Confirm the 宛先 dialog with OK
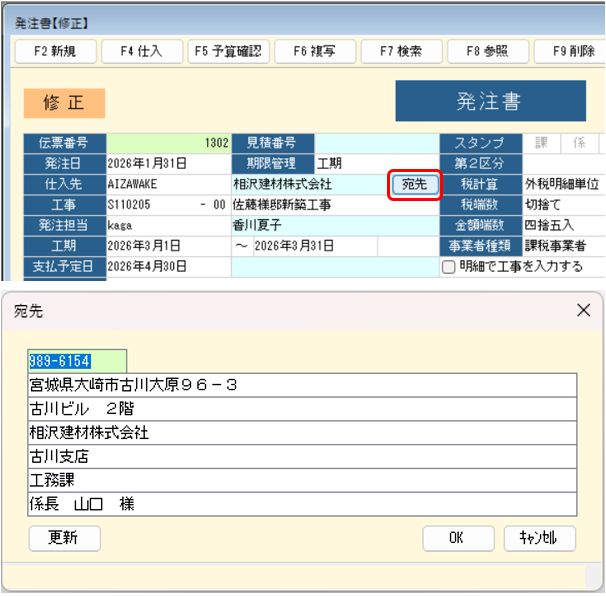 click(x=458, y=538)
